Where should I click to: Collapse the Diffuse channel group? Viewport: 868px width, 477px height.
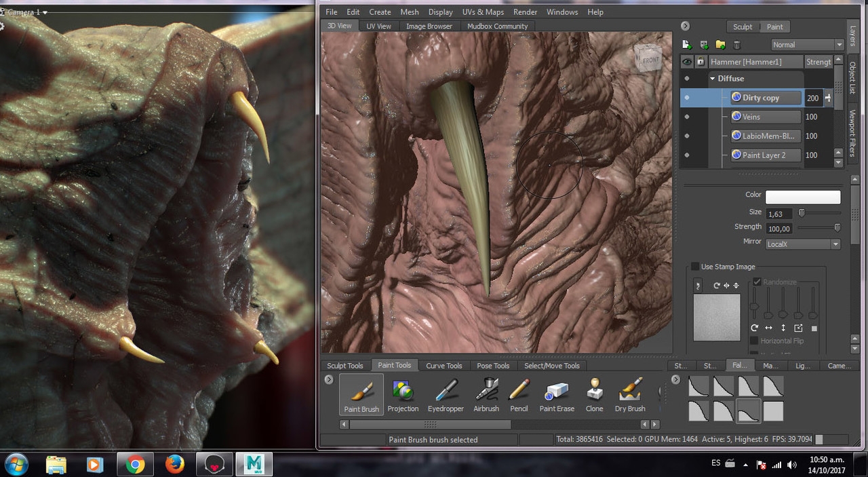pos(713,79)
